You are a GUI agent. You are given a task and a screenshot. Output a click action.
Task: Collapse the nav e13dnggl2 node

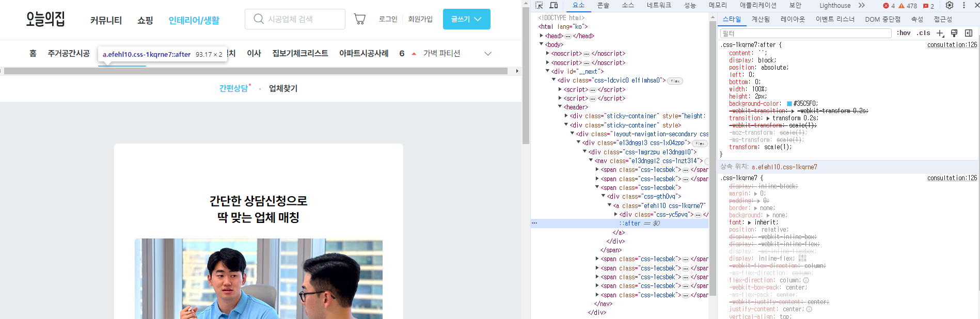tap(591, 161)
